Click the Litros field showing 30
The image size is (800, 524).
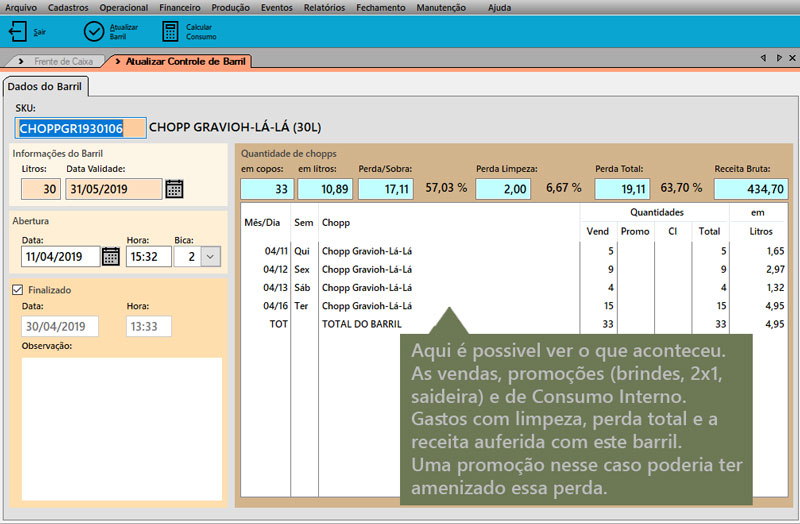pyautogui.click(x=41, y=189)
